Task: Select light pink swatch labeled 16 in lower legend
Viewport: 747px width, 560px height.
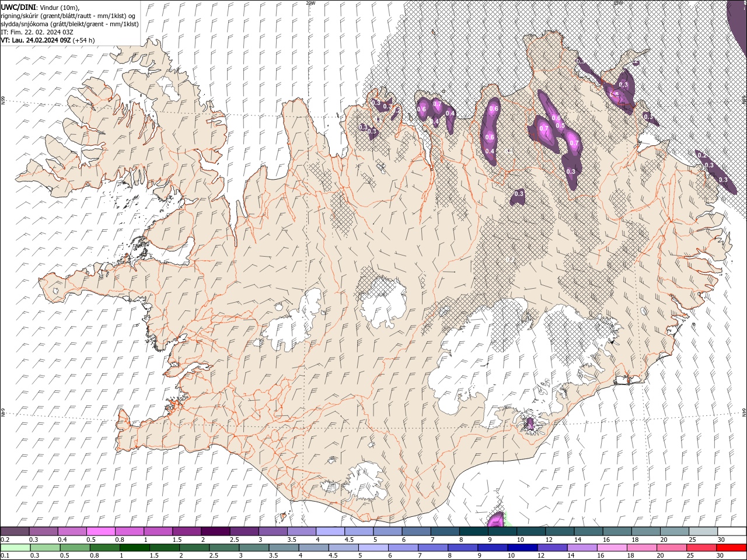Action: [x=612, y=547]
